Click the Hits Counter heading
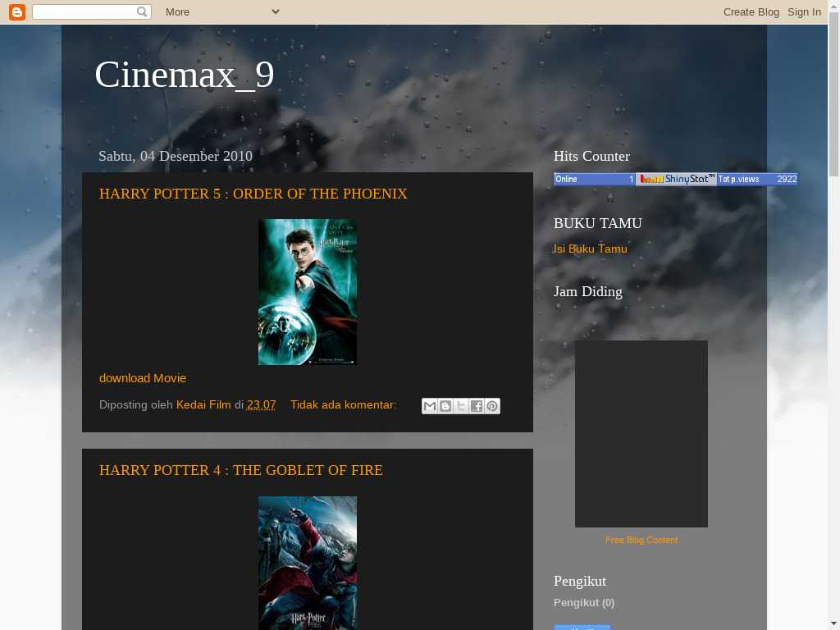This screenshot has height=630, width=840. pyautogui.click(x=591, y=156)
